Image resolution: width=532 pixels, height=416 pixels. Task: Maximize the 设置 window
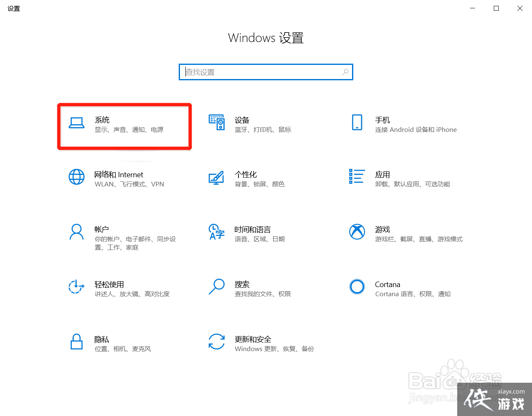[496, 8]
